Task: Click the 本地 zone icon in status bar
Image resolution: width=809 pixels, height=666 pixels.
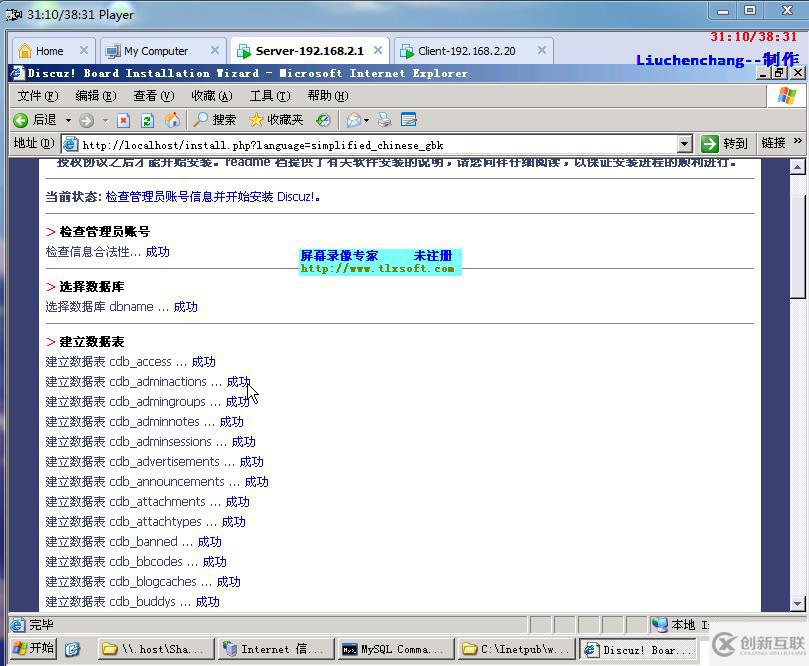Action: (x=659, y=625)
